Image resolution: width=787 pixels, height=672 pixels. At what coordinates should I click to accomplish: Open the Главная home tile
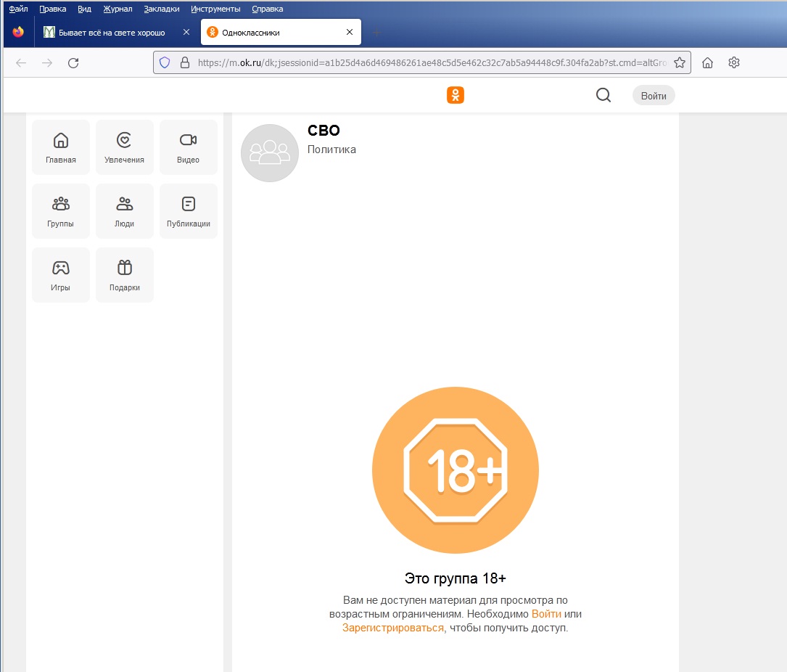coord(61,147)
